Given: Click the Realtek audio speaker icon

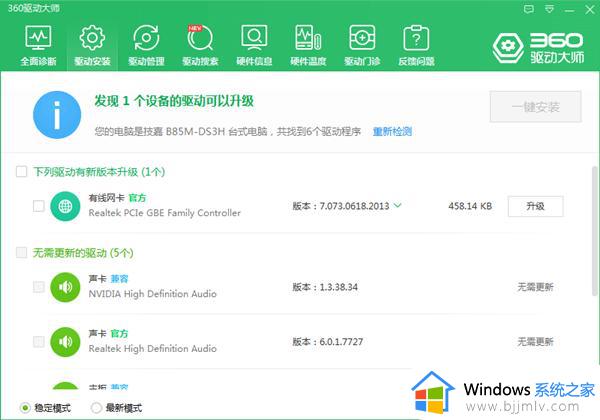Looking at the screenshot, I should click(x=65, y=342).
